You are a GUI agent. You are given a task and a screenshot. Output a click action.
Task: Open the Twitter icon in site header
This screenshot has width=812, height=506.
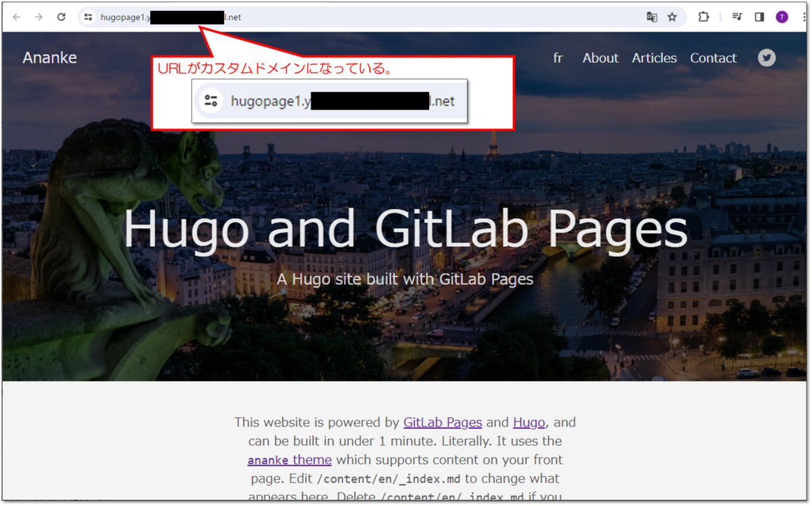click(767, 58)
